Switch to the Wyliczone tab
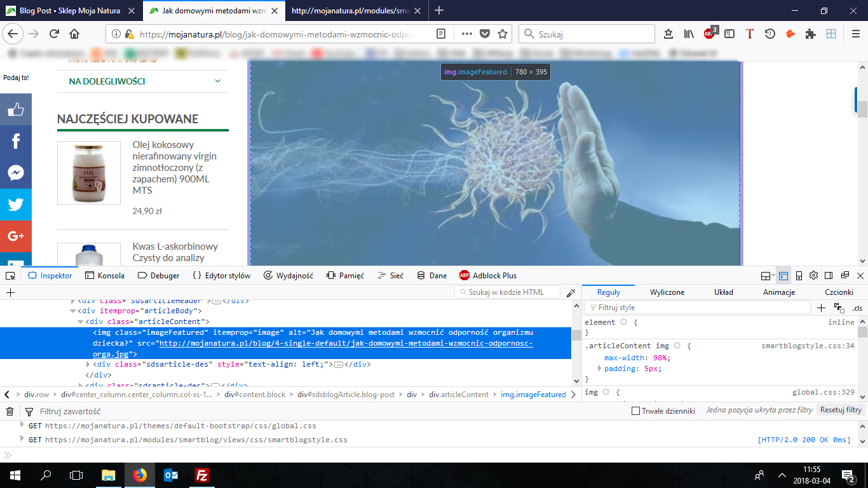This screenshot has width=868, height=488. 667,292
